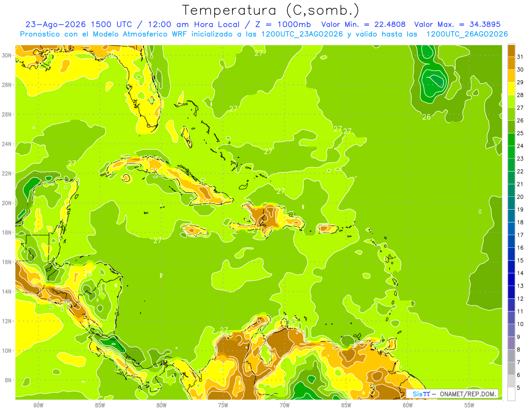
Task: Click the legend value 6
Action: point(519,375)
